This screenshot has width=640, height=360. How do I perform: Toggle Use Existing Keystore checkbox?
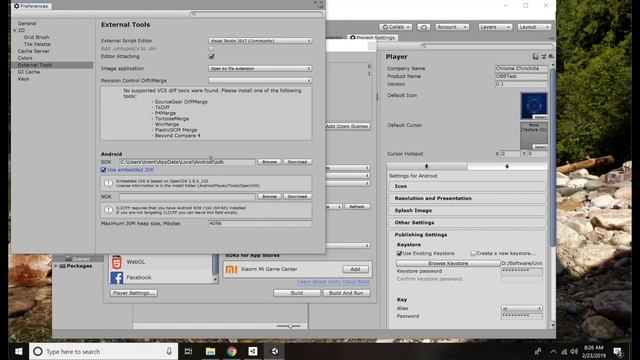click(399, 253)
